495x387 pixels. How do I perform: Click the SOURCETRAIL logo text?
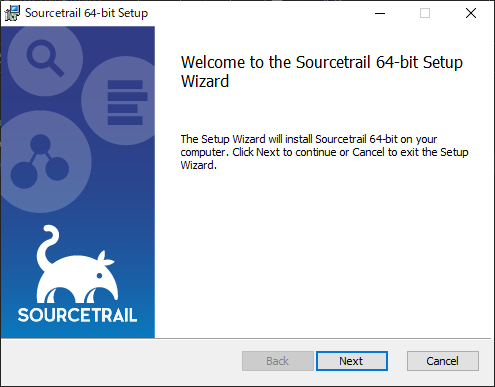coord(77,315)
